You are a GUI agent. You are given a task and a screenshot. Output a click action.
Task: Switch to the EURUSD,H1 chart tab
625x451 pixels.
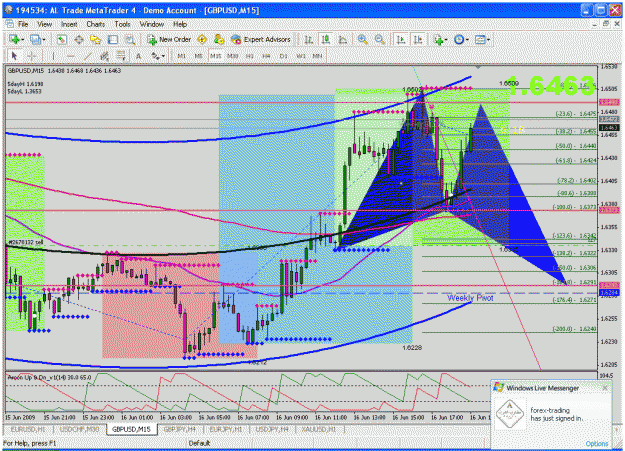28,429
